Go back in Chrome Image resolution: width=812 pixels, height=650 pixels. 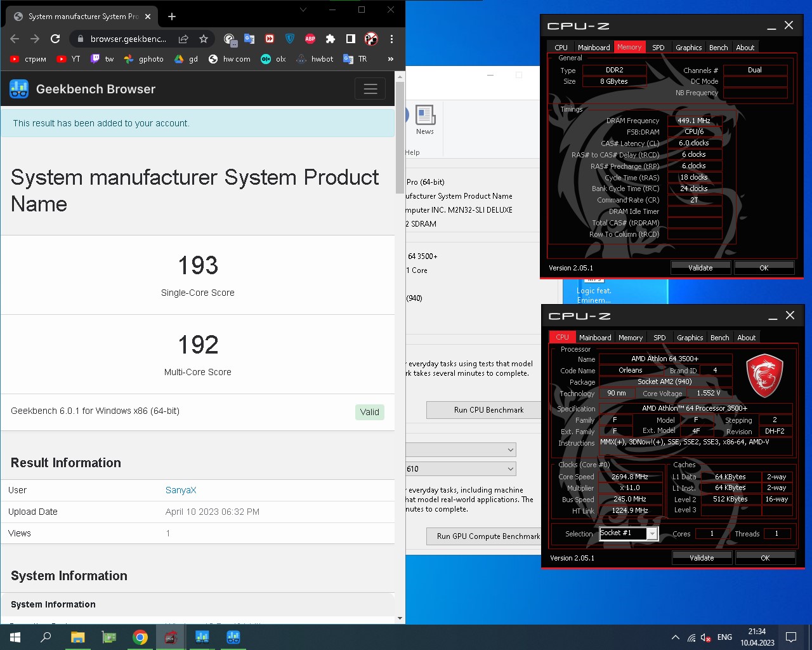click(15, 39)
